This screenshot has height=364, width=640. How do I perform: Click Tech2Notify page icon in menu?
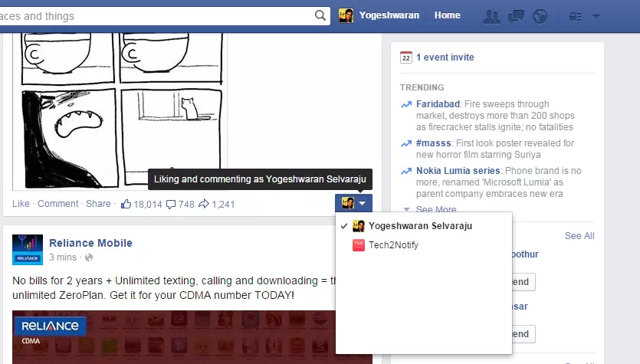pyautogui.click(x=359, y=245)
